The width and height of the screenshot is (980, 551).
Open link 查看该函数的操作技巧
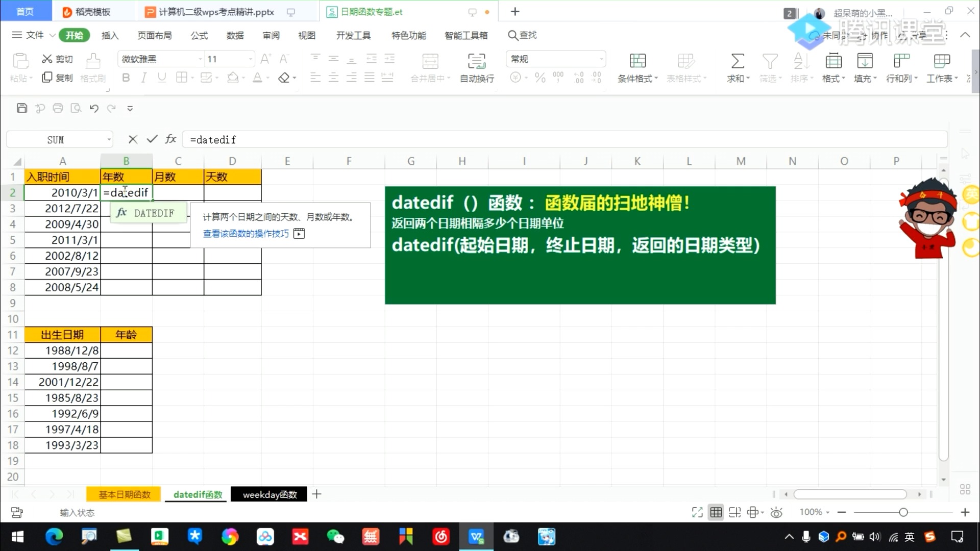[246, 234]
